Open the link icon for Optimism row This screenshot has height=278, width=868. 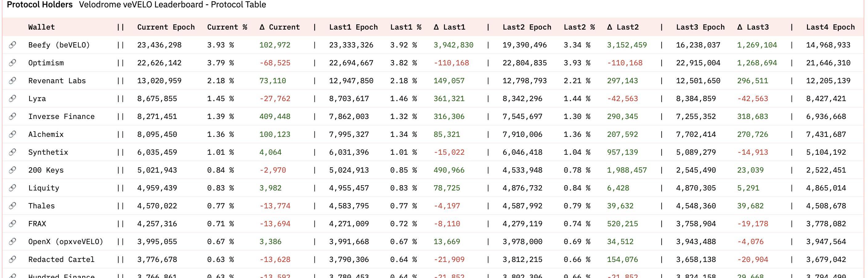tap(12, 63)
